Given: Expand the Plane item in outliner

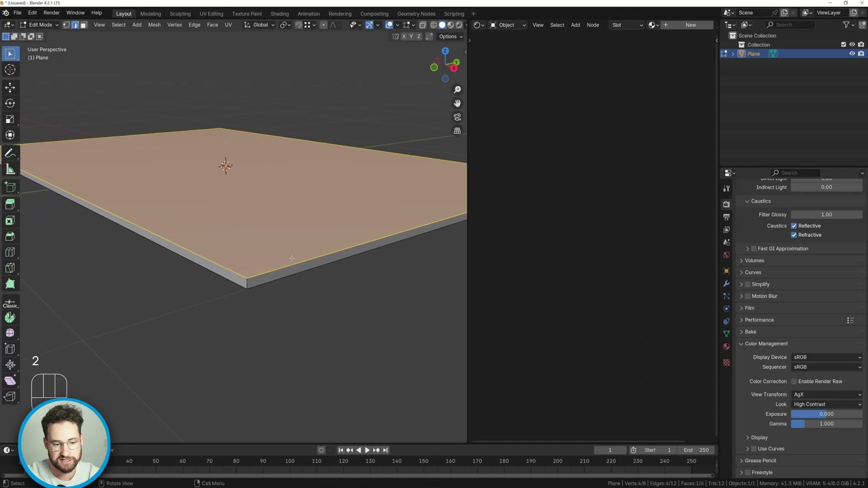Looking at the screenshot, I should pyautogui.click(x=733, y=54).
